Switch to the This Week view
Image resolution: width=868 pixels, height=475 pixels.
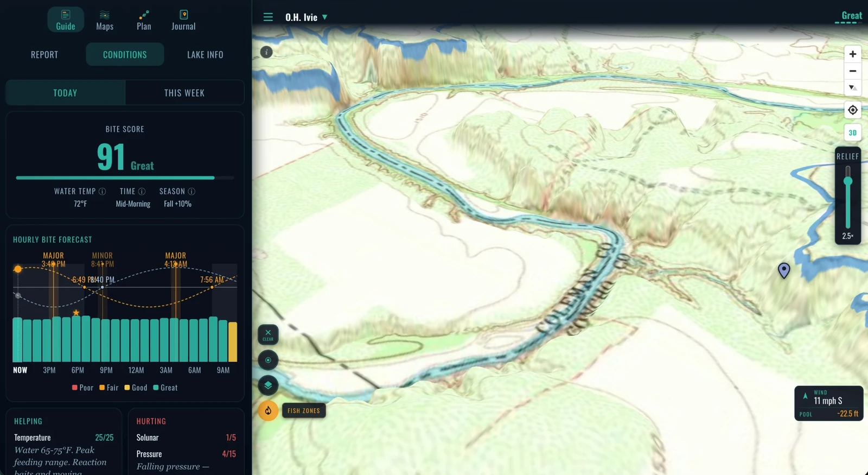click(184, 93)
